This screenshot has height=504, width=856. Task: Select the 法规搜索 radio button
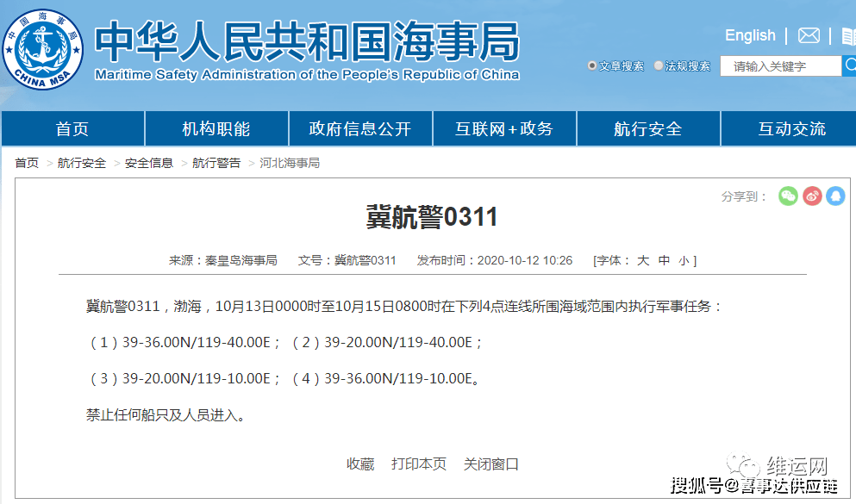pyautogui.click(x=659, y=66)
